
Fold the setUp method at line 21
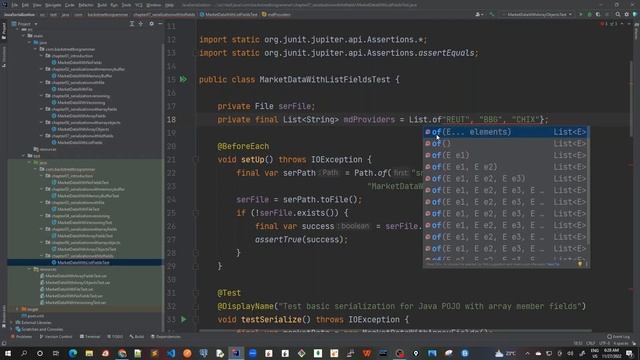[196, 160]
